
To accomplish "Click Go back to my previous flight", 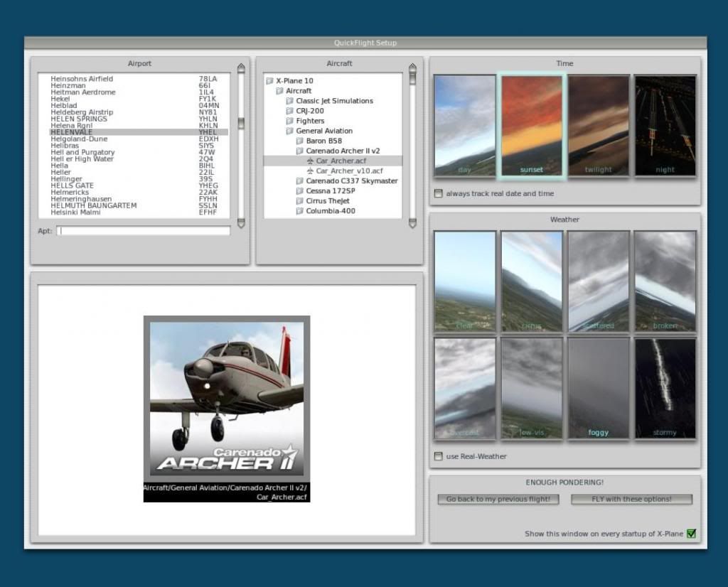I will point(498,500).
